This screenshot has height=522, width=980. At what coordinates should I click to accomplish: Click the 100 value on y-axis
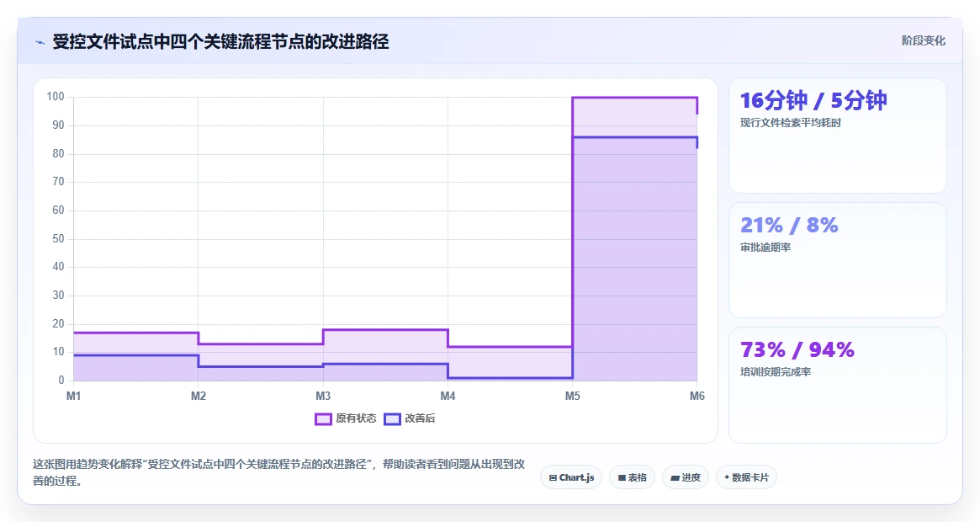(x=56, y=96)
